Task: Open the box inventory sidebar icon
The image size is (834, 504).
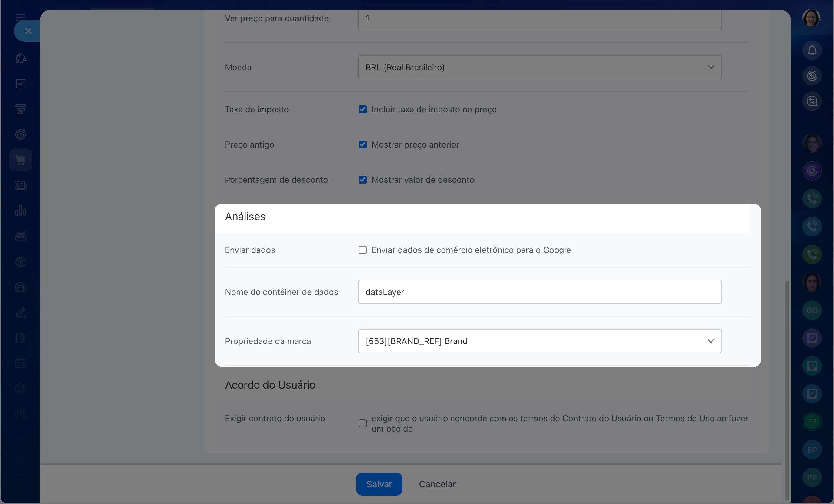Action: (21, 262)
